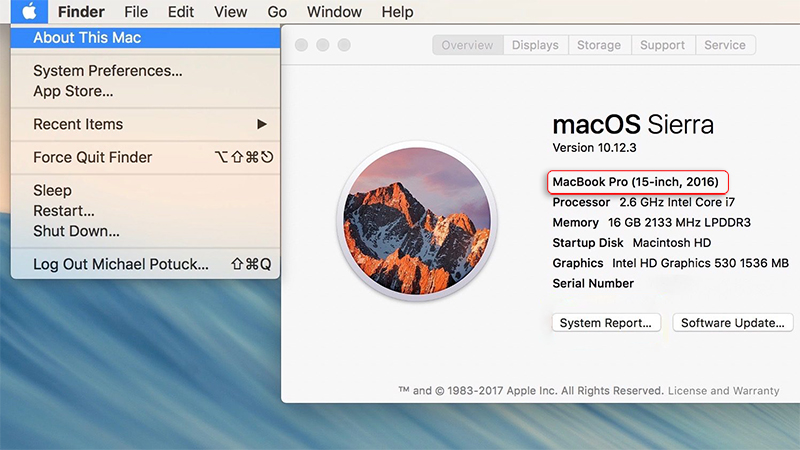The height and width of the screenshot is (450, 800).
Task: Open the License and Warranty link
Action: tap(724, 390)
